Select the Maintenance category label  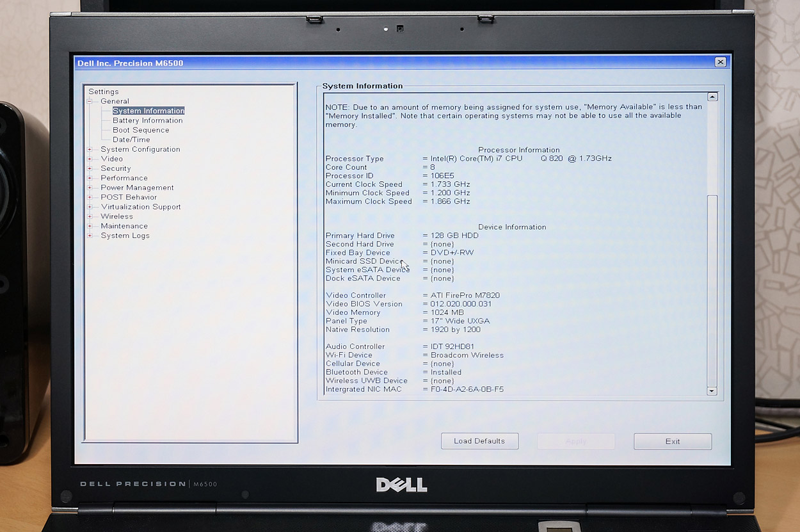[124, 226]
